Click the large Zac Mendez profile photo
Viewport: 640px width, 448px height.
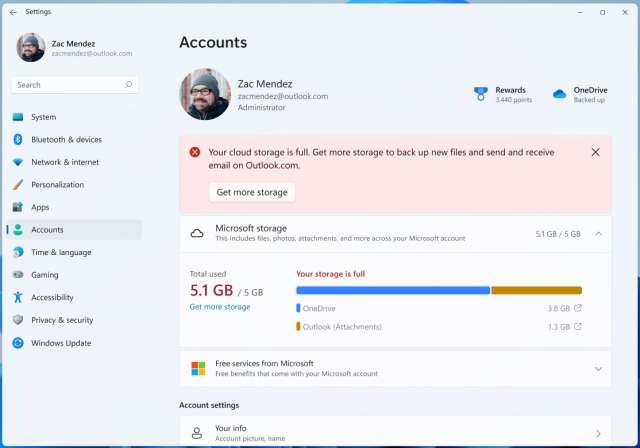(x=205, y=94)
